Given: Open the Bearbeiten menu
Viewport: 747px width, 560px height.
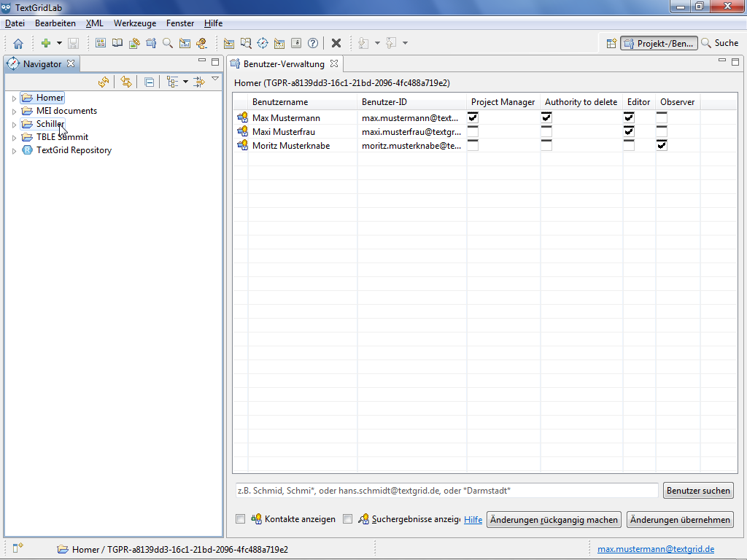Looking at the screenshot, I should [x=55, y=23].
